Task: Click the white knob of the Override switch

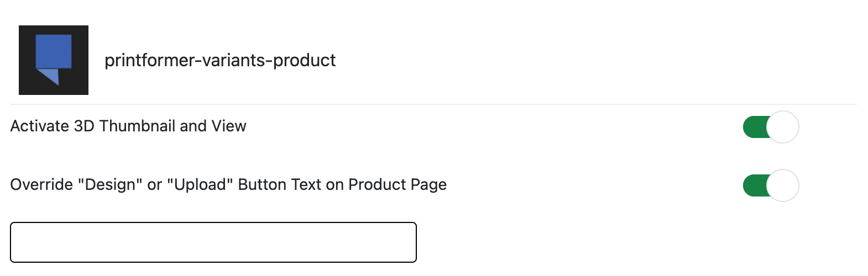Action: coord(783,185)
